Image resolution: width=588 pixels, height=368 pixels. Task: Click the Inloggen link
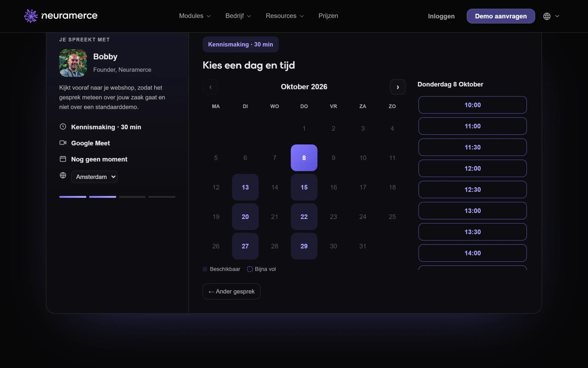click(441, 16)
